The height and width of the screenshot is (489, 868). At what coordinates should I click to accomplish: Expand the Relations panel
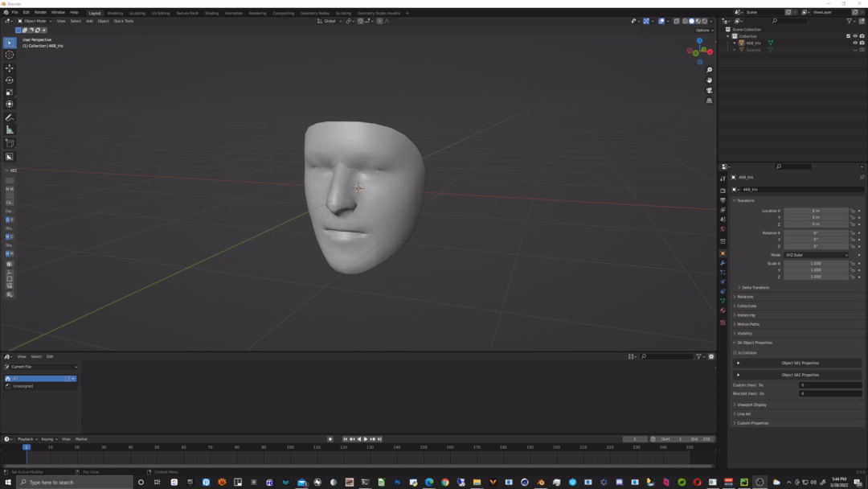[x=745, y=297]
